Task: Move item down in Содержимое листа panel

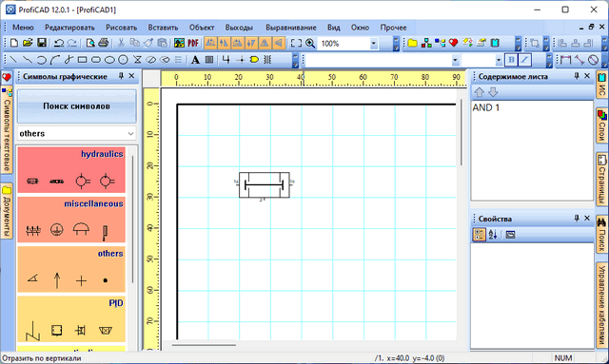Action: tap(493, 92)
